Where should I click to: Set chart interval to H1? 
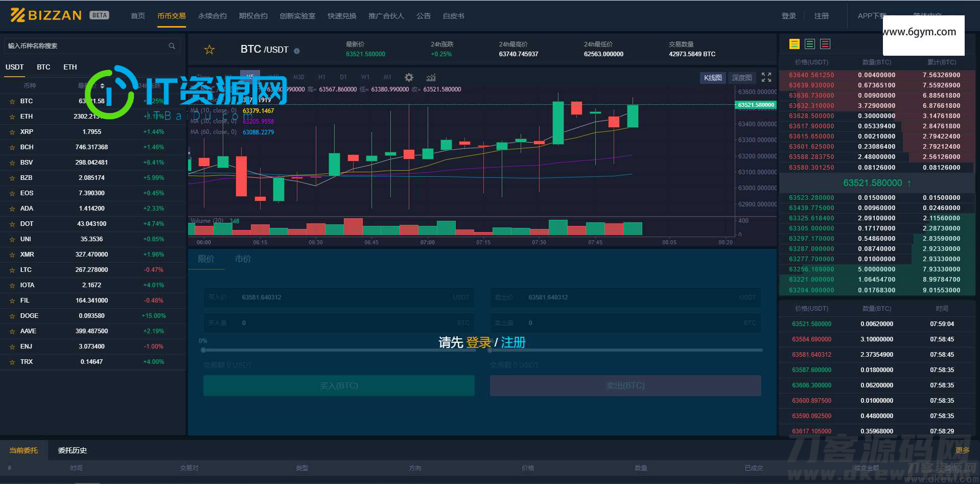coord(322,77)
